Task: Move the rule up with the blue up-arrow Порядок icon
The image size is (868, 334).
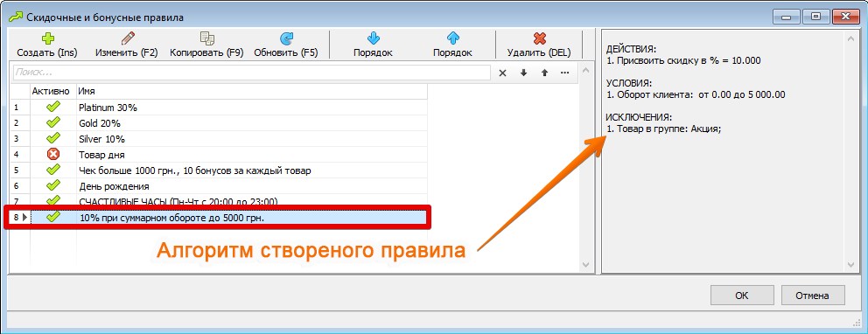Action: (x=453, y=38)
